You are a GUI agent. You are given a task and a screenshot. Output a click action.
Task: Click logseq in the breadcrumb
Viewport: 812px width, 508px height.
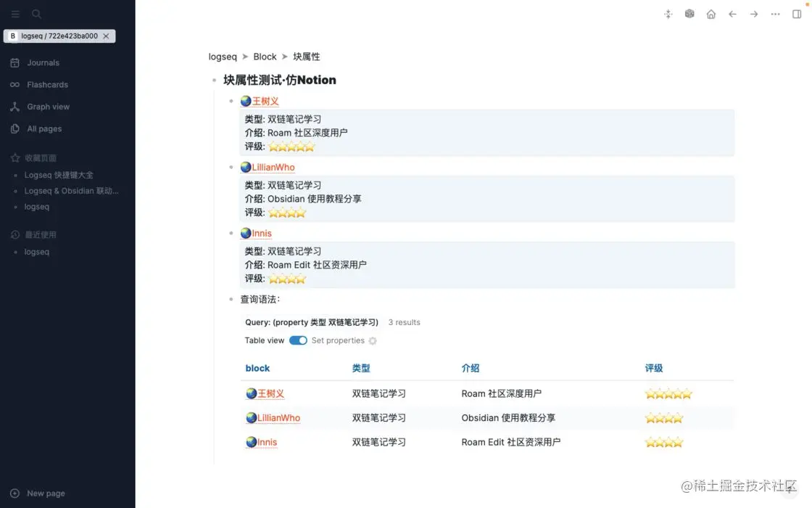[x=223, y=57]
